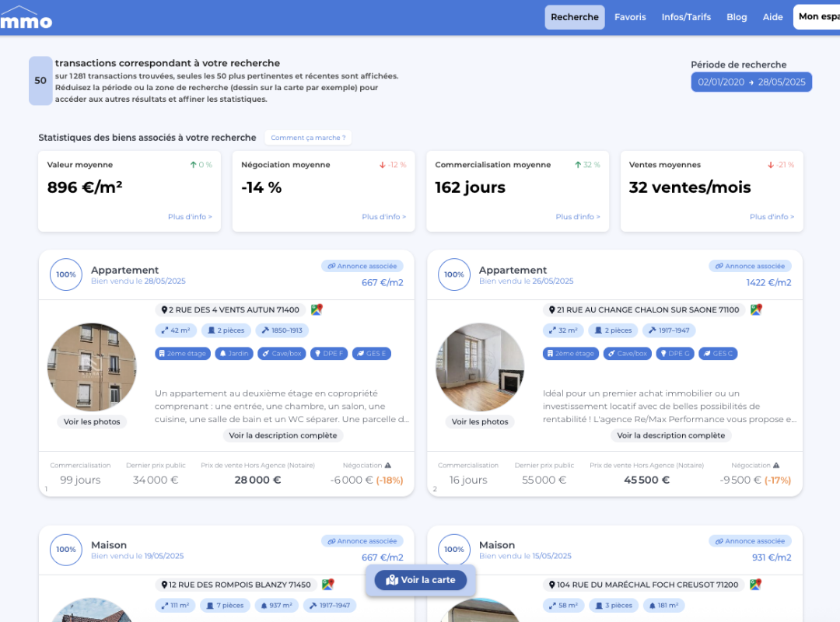Click the 2ème étage badge on the Chalon listing
The height and width of the screenshot is (622, 840).
pyautogui.click(x=570, y=353)
